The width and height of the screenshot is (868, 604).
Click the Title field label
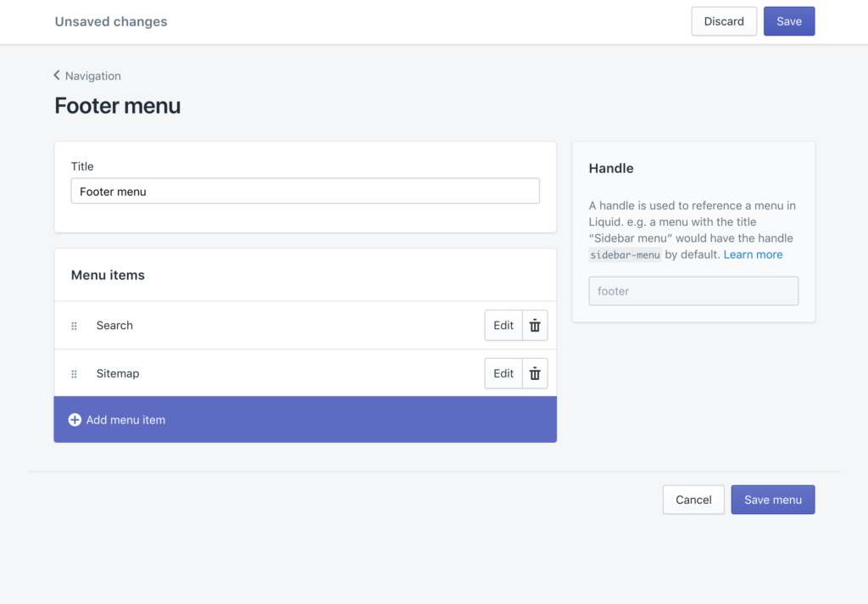coord(82,166)
